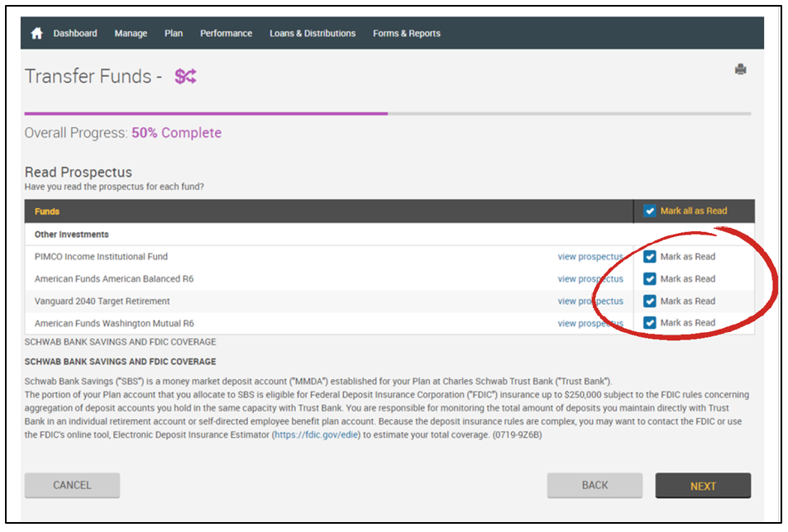Open Forms & Reports menu
Screen dimensions: 788x532
(x=407, y=34)
